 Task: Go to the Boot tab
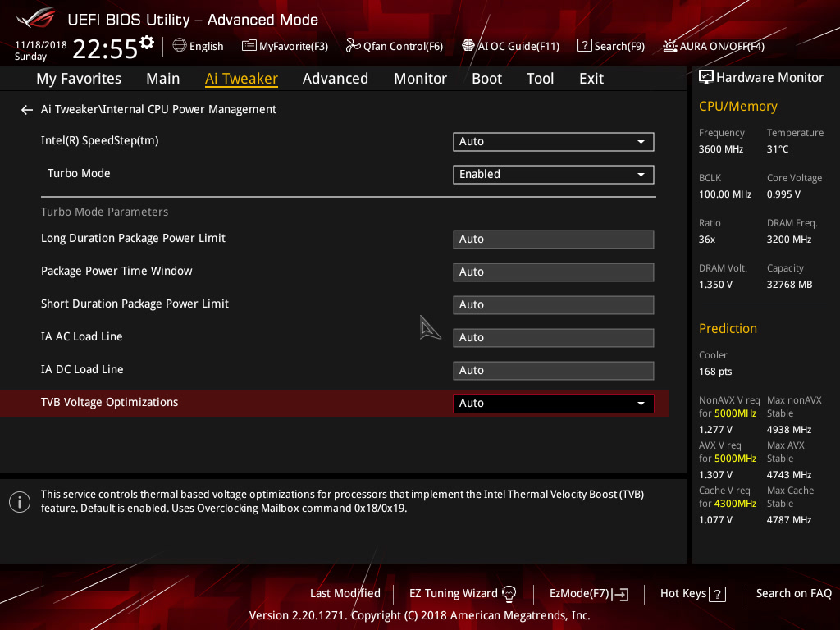[x=487, y=79]
